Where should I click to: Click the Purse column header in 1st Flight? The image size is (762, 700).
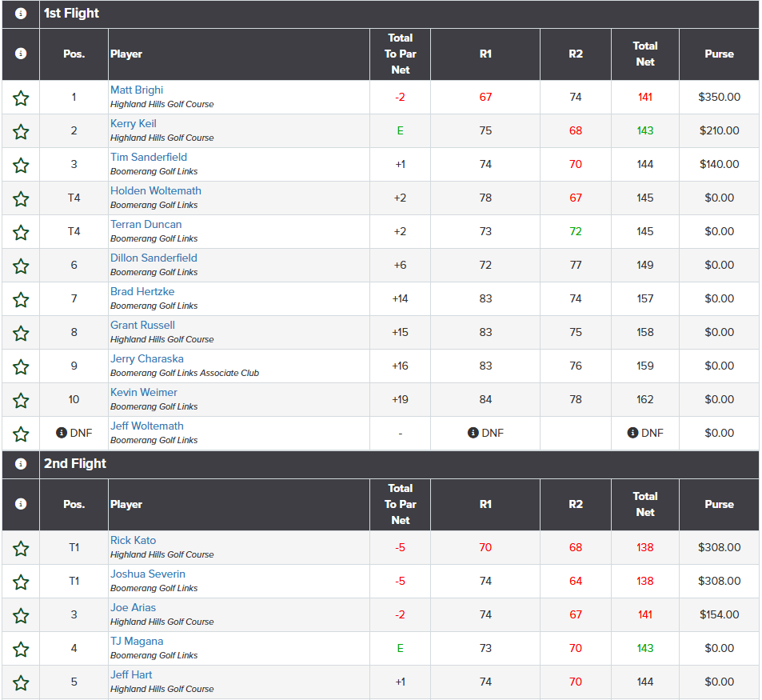point(720,54)
